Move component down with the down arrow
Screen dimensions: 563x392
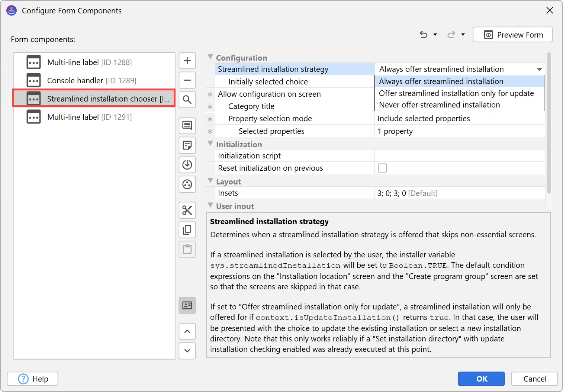(x=187, y=350)
